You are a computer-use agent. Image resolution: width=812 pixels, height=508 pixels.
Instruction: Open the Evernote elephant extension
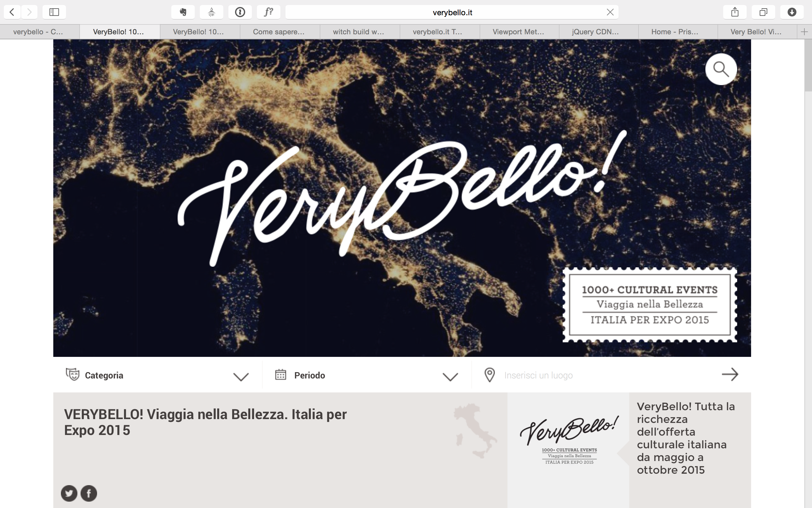tap(183, 12)
